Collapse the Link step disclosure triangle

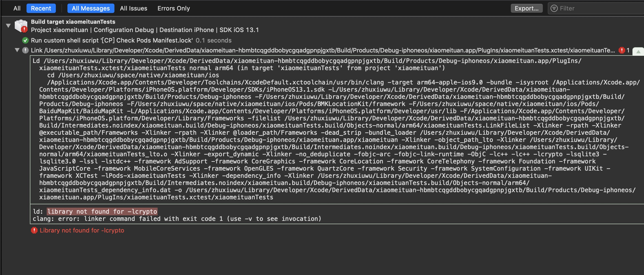point(17,51)
